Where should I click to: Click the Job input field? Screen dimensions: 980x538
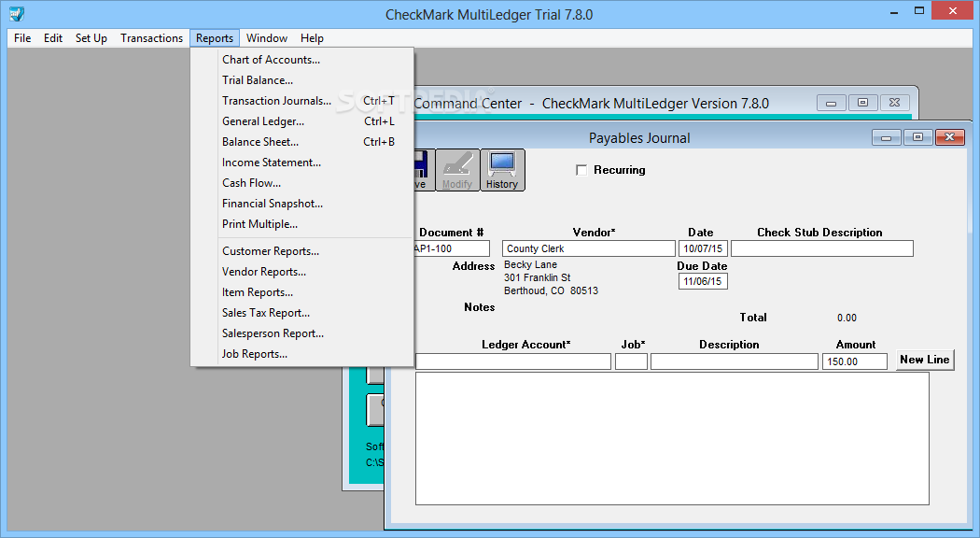631,361
